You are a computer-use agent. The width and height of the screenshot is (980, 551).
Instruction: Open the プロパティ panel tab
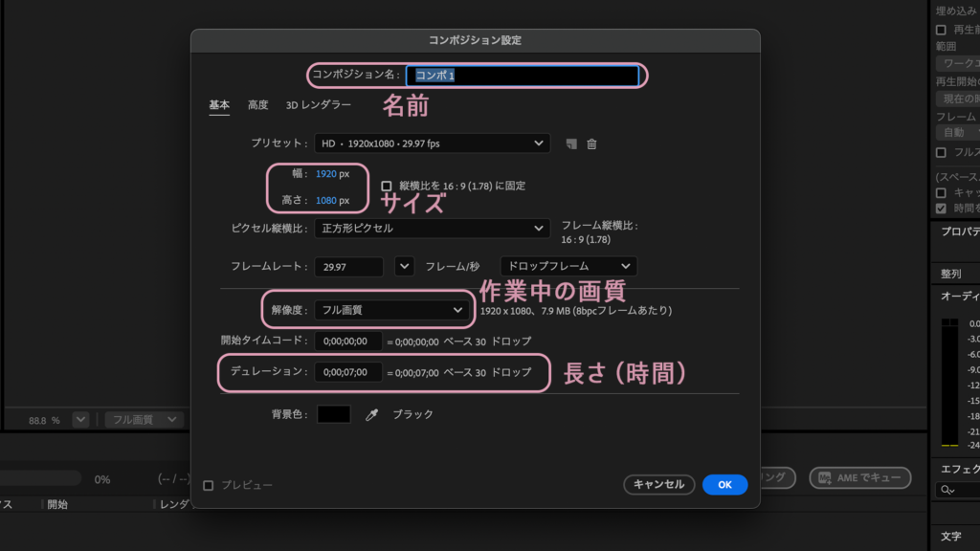pyautogui.click(x=960, y=231)
